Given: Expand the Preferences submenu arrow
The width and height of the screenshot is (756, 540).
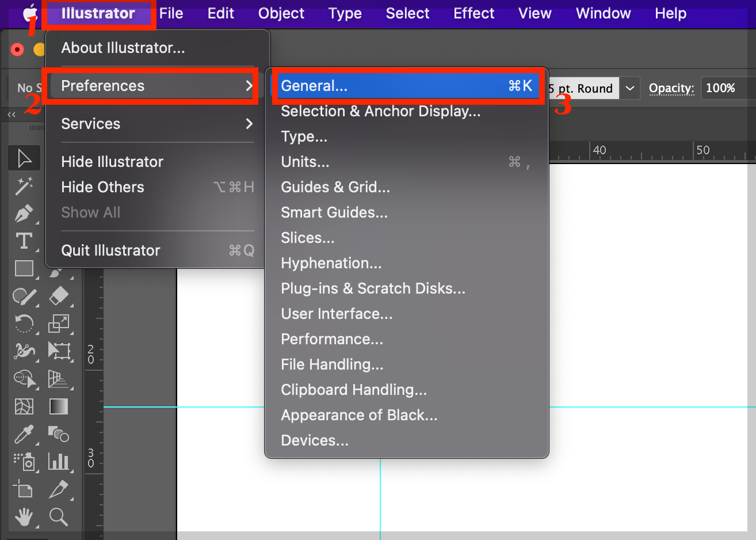Looking at the screenshot, I should click(x=249, y=86).
